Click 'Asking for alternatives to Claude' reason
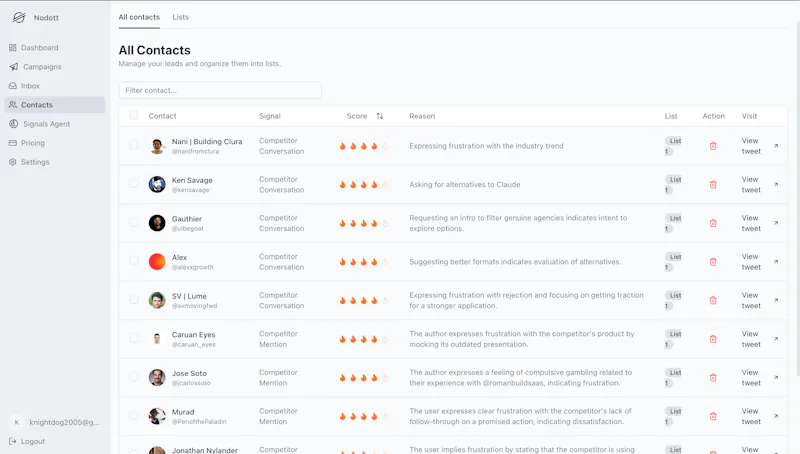The width and height of the screenshot is (800, 454). click(x=465, y=185)
